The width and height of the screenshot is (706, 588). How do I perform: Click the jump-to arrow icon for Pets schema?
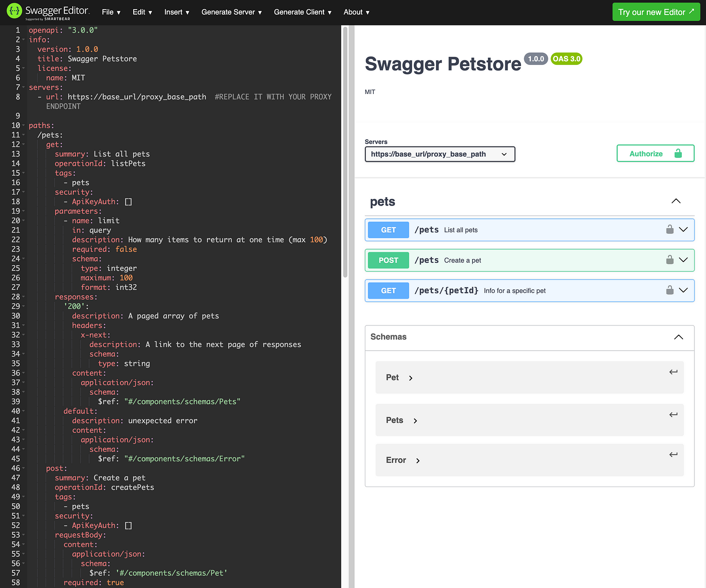pos(673,415)
